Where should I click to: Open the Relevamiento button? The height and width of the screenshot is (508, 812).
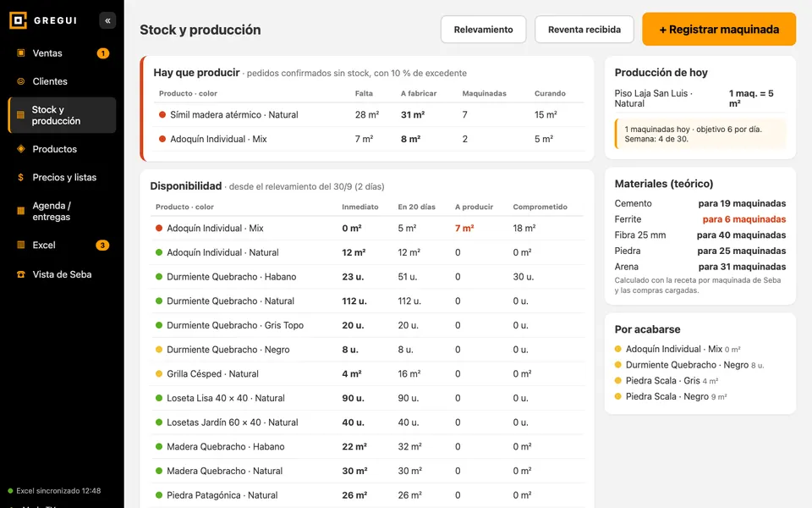click(483, 30)
